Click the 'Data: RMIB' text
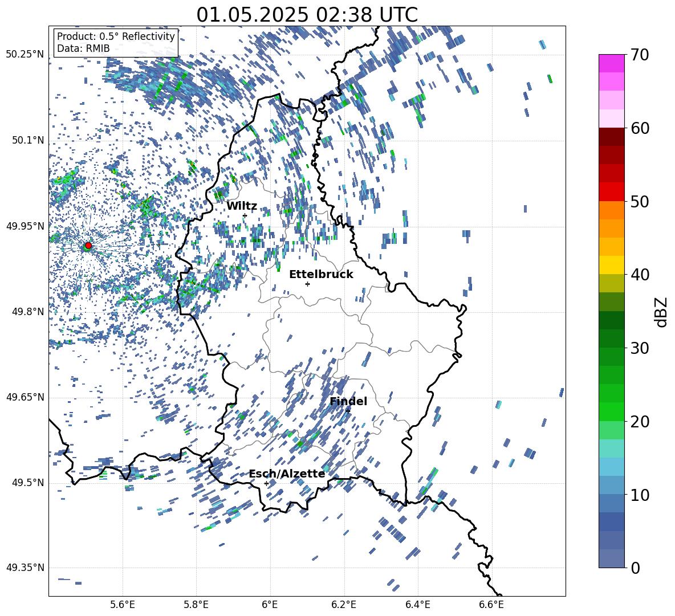 tap(83, 48)
